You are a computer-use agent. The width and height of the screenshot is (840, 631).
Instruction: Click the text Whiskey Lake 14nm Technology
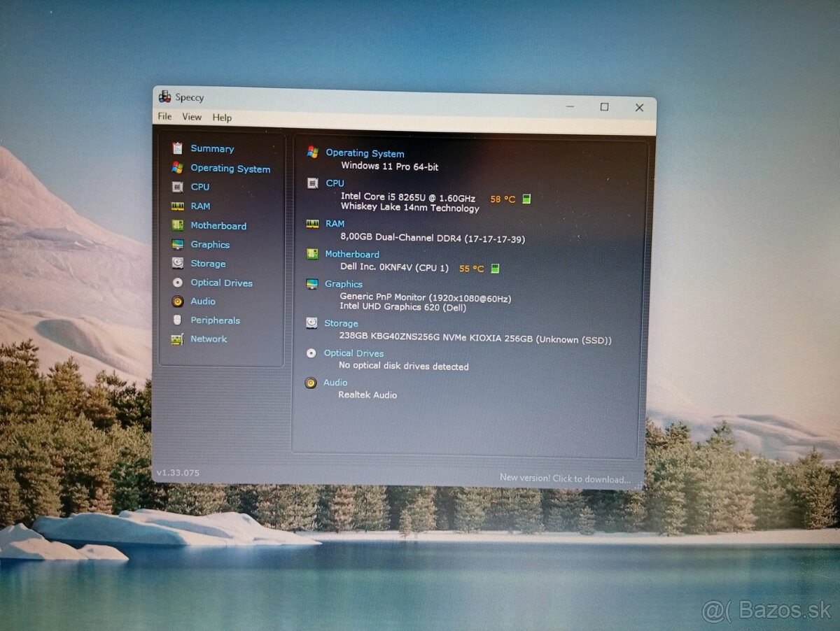[410, 208]
